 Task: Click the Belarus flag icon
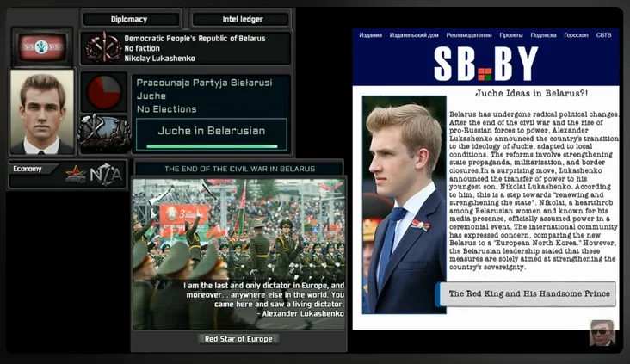[x=42, y=47]
